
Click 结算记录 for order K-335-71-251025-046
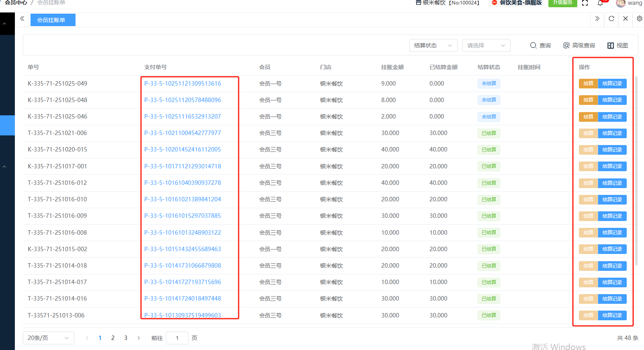click(x=612, y=117)
